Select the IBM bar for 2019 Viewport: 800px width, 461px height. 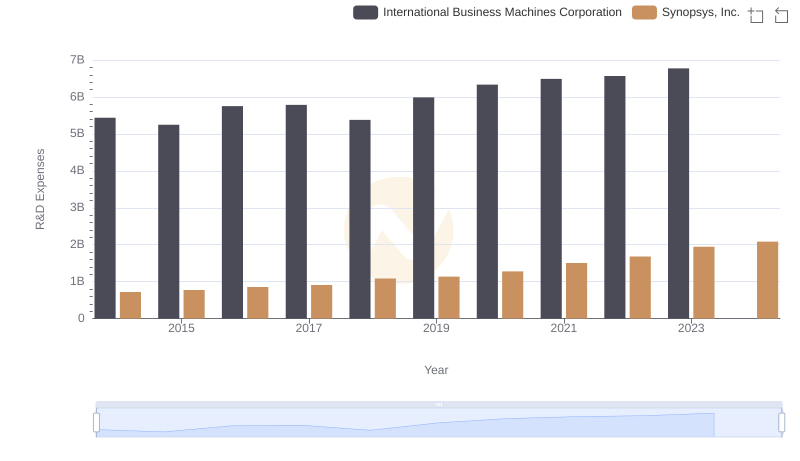pos(423,208)
